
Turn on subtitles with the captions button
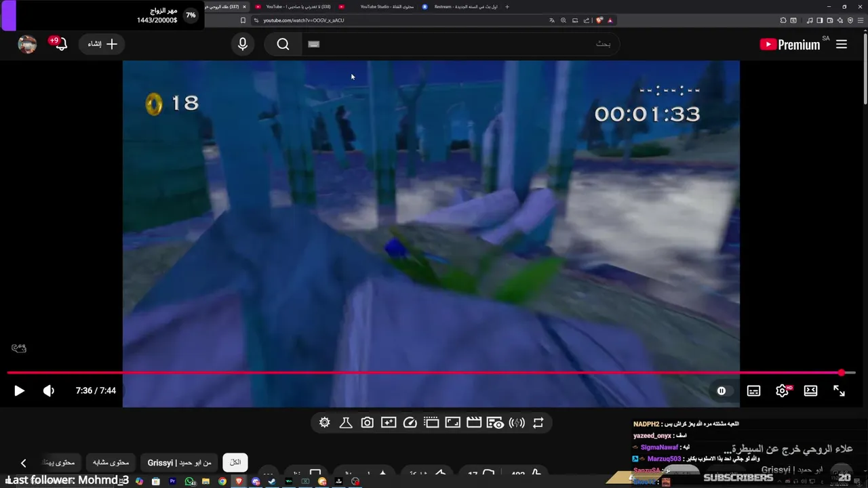[x=753, y=390]
